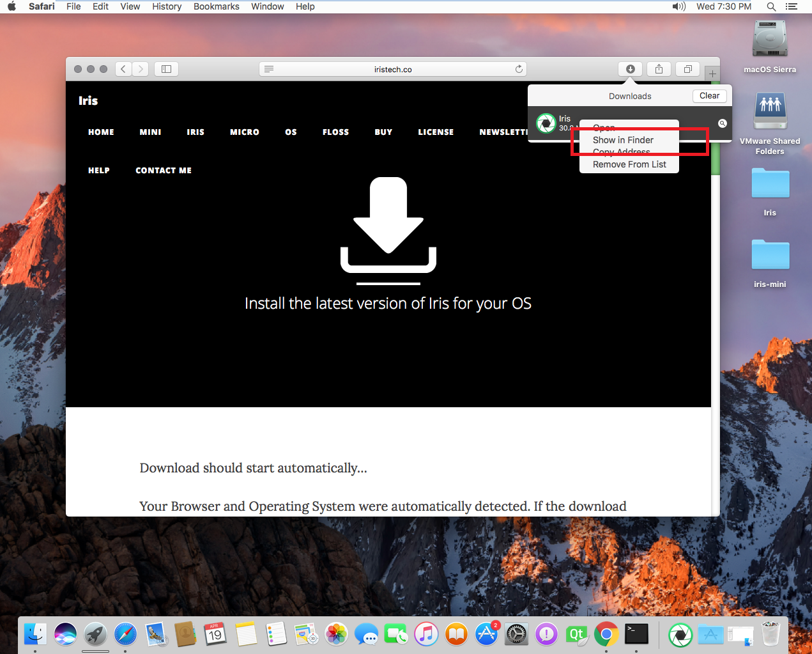
Task: Choose Remove From List menu entry
Action: (x=629, y=164)
